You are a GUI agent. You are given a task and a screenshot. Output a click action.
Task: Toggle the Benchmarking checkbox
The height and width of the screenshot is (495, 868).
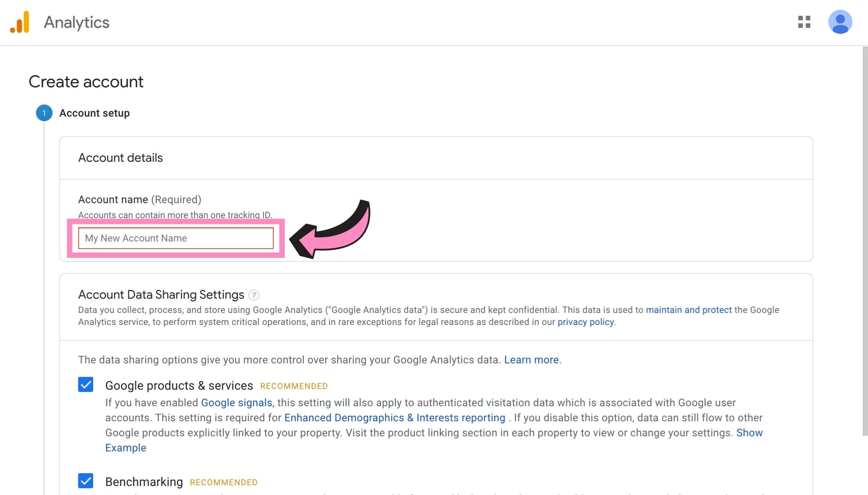pos(86,481)
